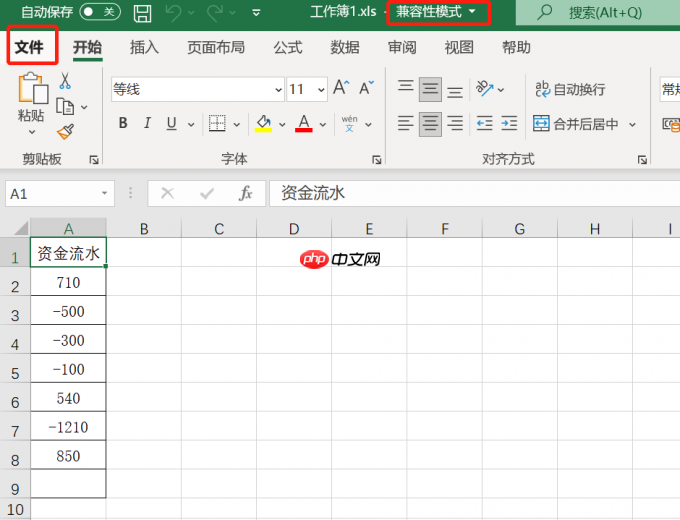Select Center horizontal align icon

[430, 124]
